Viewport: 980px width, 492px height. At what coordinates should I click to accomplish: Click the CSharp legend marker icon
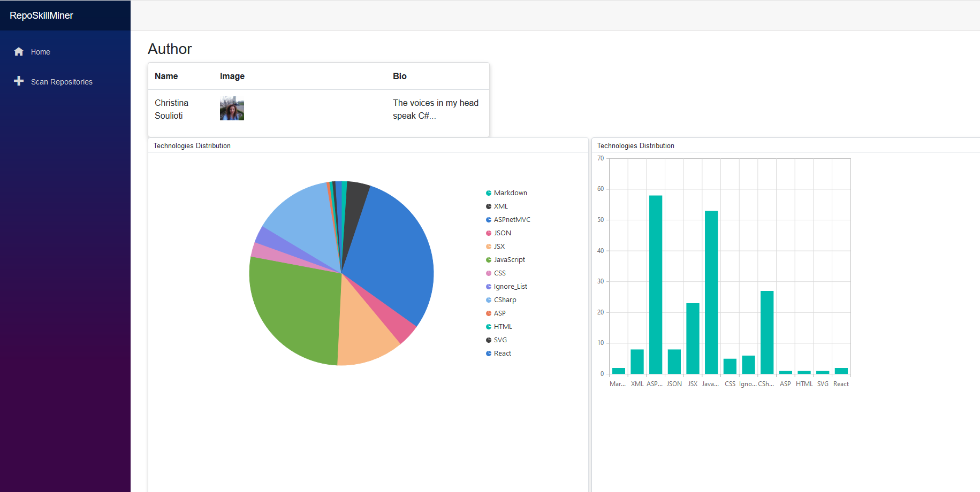(489, 300)
